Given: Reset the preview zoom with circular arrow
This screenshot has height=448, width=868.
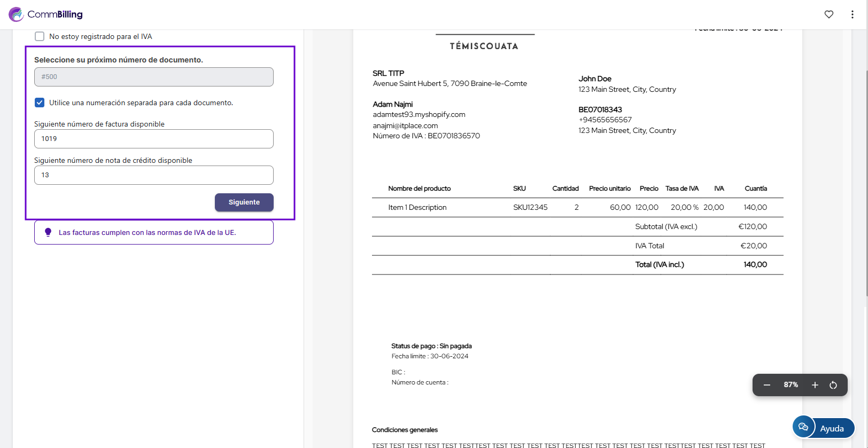Looking at the screenshot, I should pyautogui.click(x=833, y=385).
